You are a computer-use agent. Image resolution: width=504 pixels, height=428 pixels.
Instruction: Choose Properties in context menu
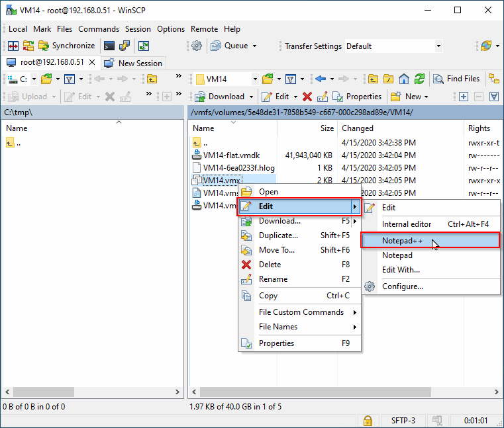pos(299,343)
